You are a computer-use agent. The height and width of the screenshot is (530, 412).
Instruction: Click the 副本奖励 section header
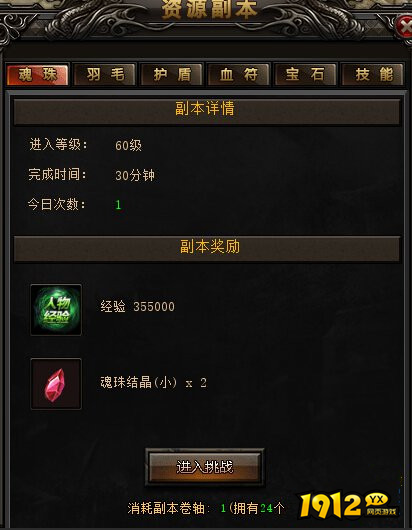[x=207, y=249]
